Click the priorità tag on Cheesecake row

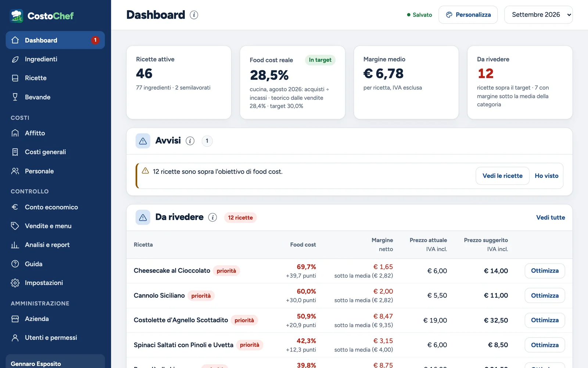pyautogui.click(x=226, y=271)
